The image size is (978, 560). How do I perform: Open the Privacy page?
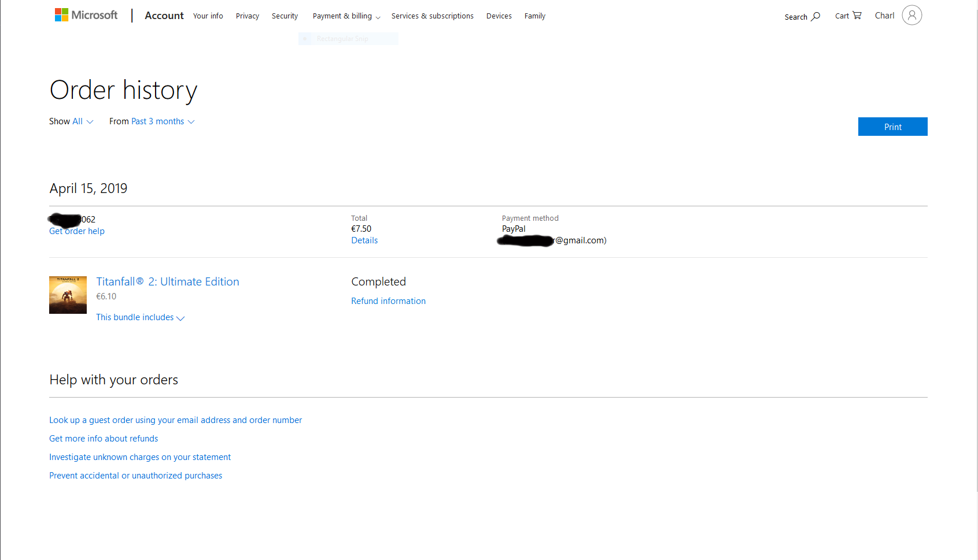tap(248, 16)
